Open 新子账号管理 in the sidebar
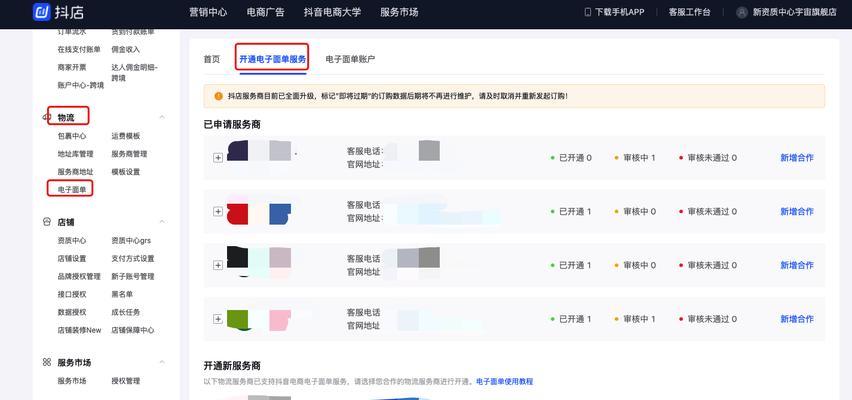 pyautogui.click(x=133, y=276)
